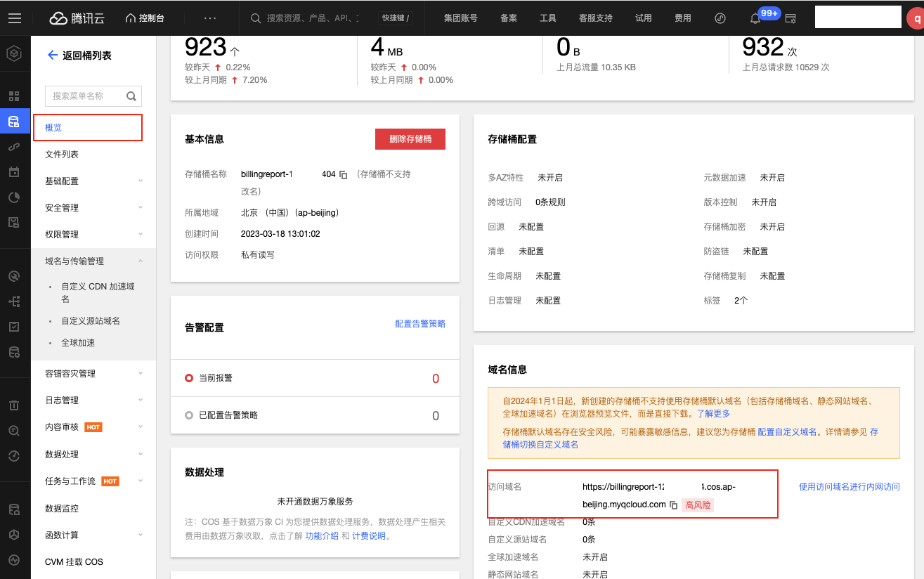Click the notification bell icon

756,18
